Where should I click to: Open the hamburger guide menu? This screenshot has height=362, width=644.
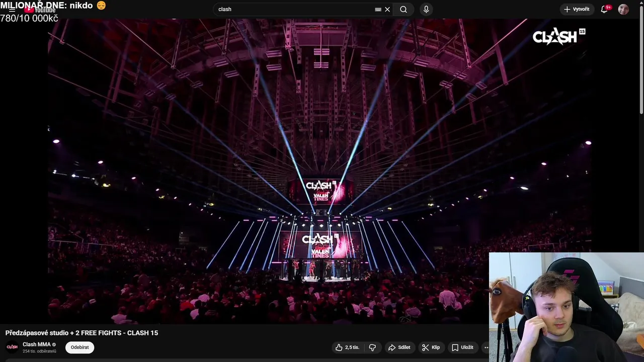(x=12, y=10)
